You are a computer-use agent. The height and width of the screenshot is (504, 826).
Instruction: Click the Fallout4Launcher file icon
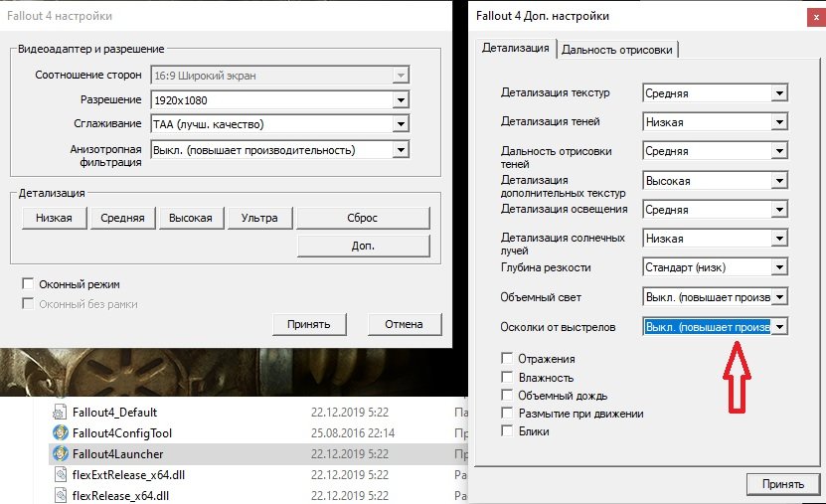(x=60, y=453)
